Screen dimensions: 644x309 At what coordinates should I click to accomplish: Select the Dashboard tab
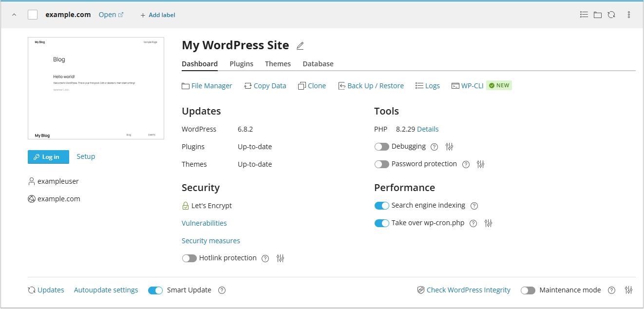click(200, 64)
